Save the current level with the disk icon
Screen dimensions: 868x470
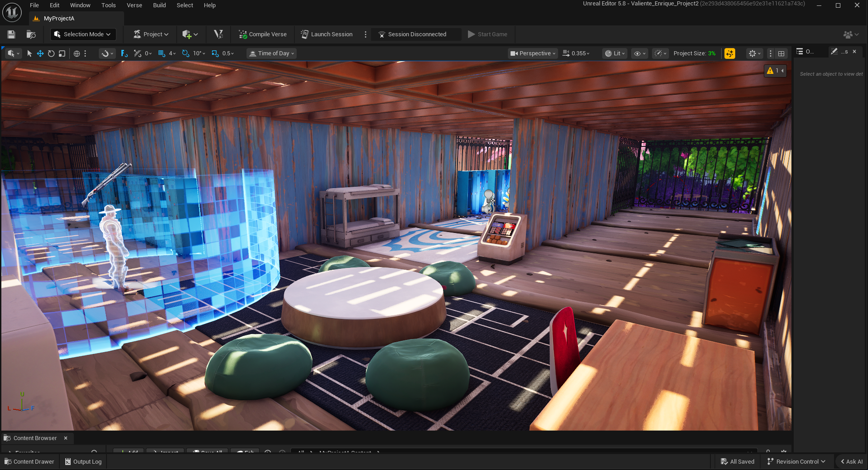11,34
